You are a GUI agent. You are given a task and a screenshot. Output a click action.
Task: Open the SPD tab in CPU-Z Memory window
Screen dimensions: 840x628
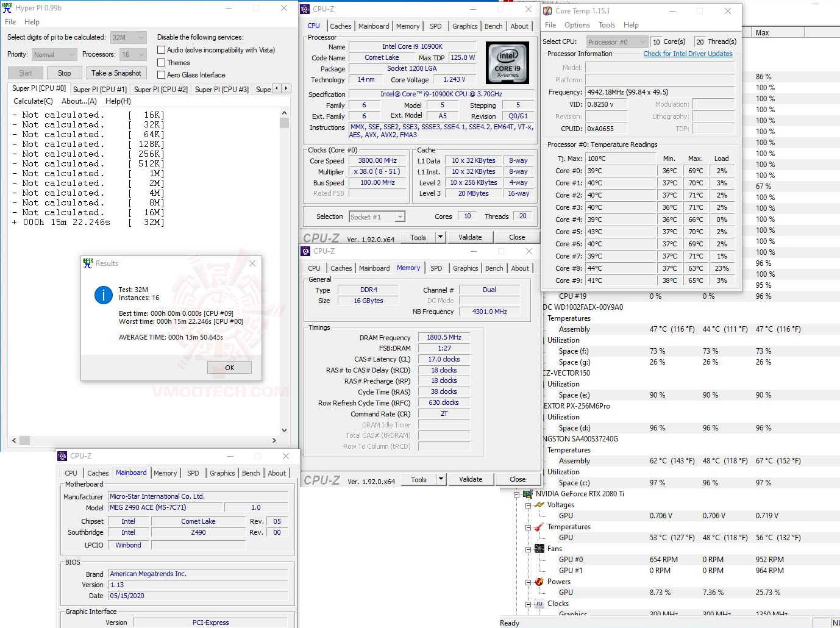436,268
